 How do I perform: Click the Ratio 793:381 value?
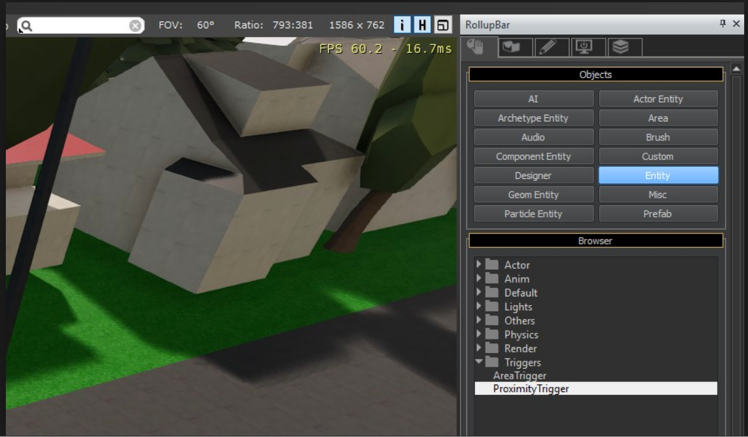pos(292,25)
